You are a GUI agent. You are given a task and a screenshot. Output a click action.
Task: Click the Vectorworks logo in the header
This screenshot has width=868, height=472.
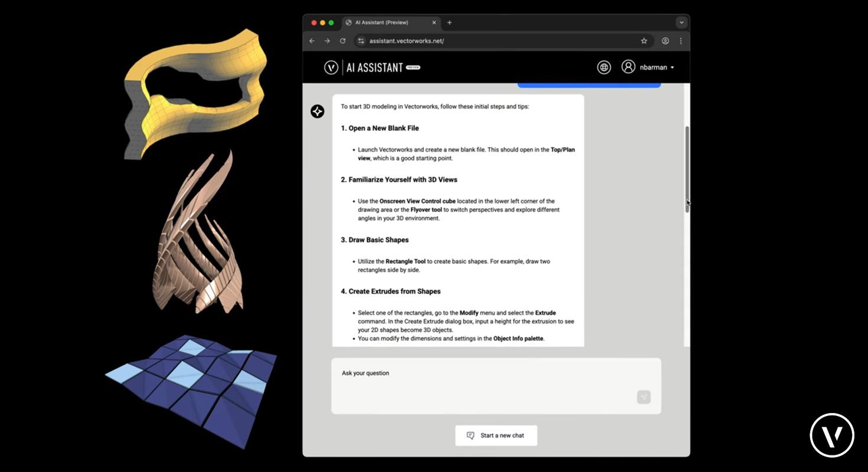331,67
